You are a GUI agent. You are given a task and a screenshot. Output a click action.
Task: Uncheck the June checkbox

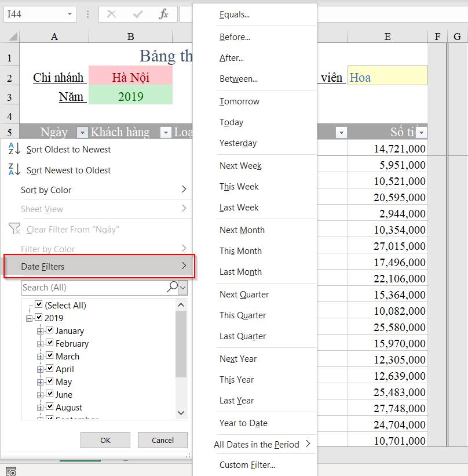click(50, 394)
